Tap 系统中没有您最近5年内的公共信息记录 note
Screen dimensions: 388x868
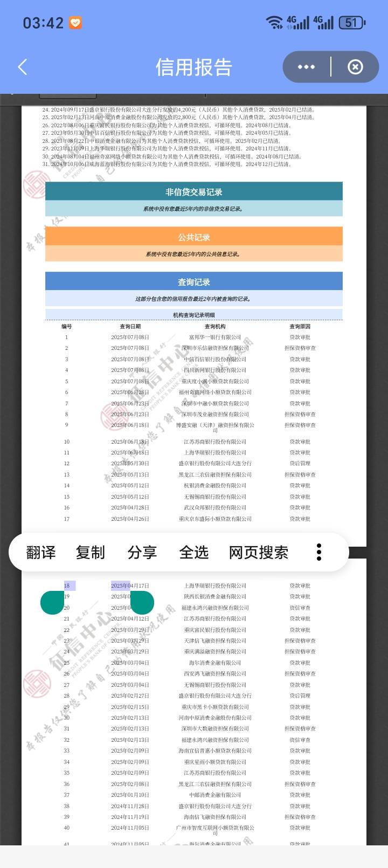coord(194,254)
